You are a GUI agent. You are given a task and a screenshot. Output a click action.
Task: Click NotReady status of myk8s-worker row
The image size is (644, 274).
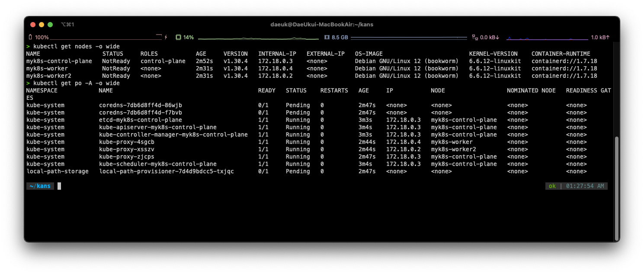click(116, 68)
